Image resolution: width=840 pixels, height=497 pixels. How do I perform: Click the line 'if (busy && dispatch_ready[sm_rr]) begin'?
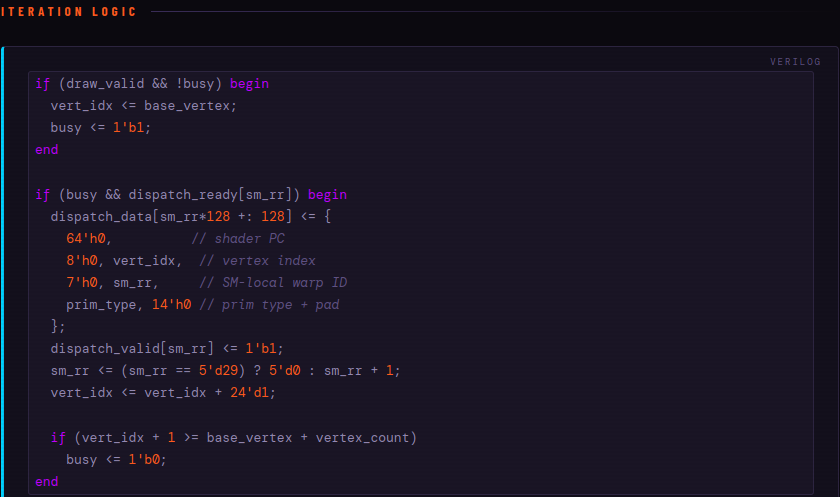tap(191, 194)
